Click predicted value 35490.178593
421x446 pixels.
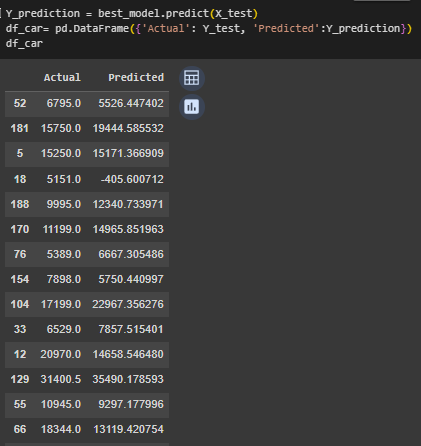pos(128,379)
